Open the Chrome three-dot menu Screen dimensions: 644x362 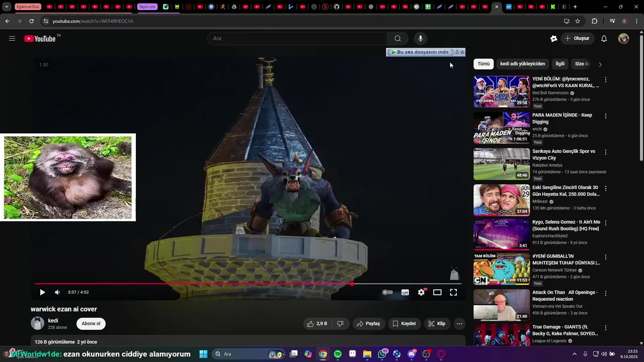(x=636, y=21)
